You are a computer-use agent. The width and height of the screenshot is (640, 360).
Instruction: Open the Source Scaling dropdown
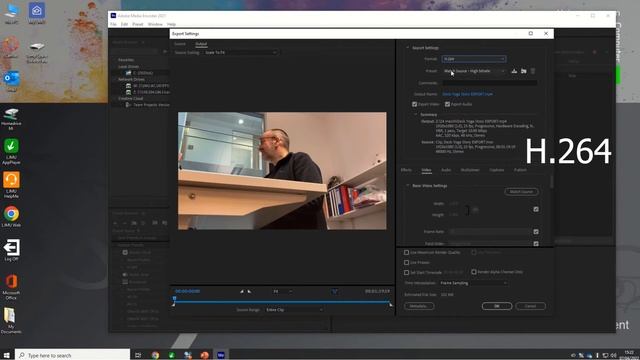[x=241, y=53]
